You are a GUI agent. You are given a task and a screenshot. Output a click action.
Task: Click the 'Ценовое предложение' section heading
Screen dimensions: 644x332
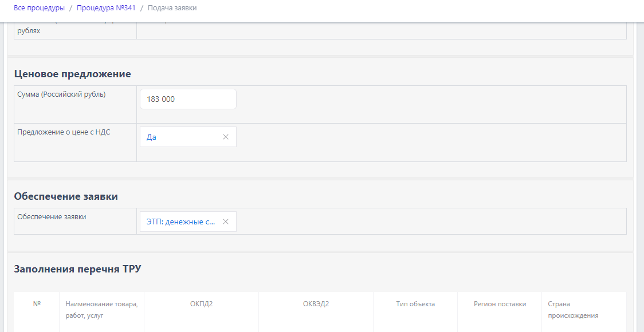pyautogui.click(x=72, y=74)
